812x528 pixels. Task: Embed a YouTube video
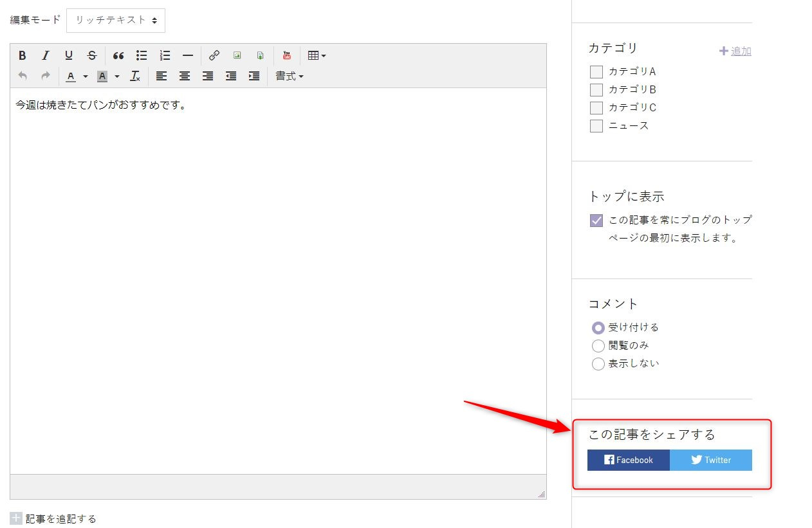[287, 55]
